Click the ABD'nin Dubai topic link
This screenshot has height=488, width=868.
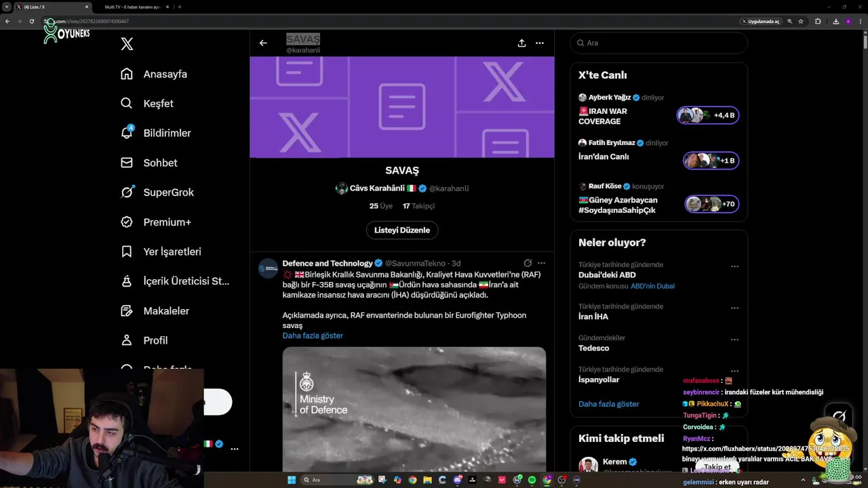click(652, 286)
